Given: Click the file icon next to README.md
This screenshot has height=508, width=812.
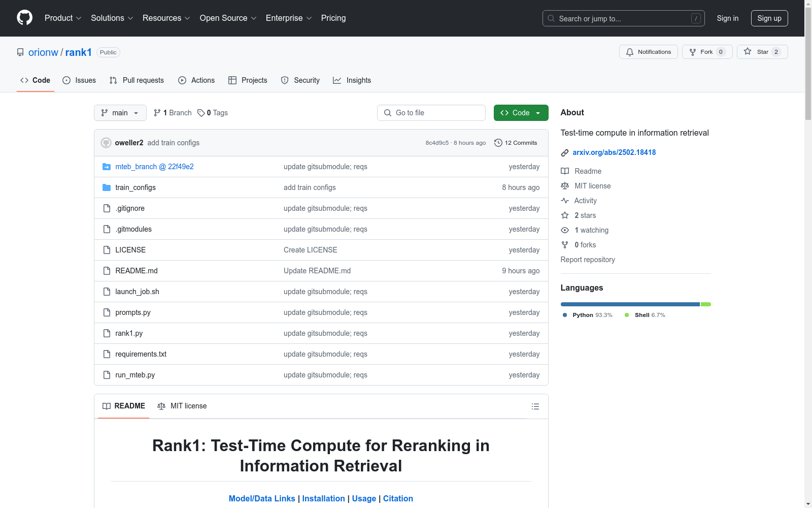Looking at the screenshot, I should tap(107, 271).
